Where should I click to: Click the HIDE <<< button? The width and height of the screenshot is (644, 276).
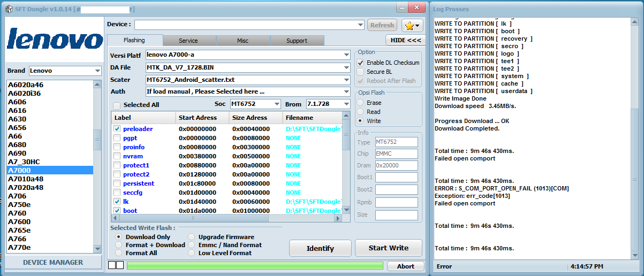tap(405, 40)
